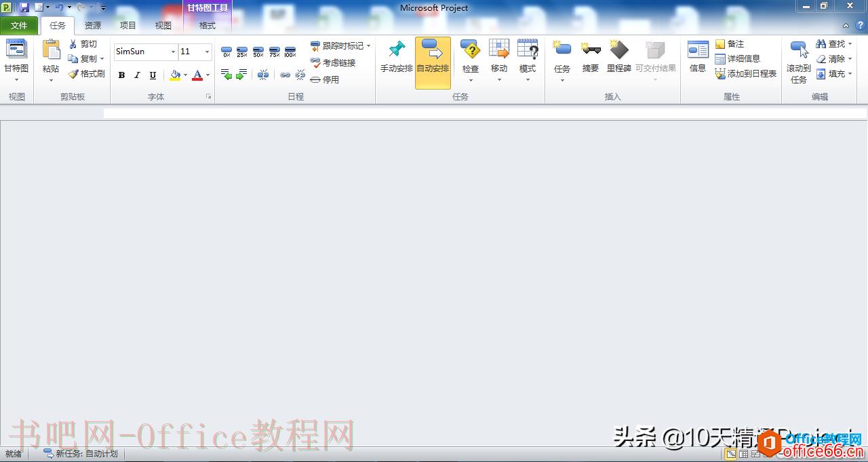Open the 文件 (File) menu tab
The height and width of the screenshot is (462, 868).
coord(19,26)
